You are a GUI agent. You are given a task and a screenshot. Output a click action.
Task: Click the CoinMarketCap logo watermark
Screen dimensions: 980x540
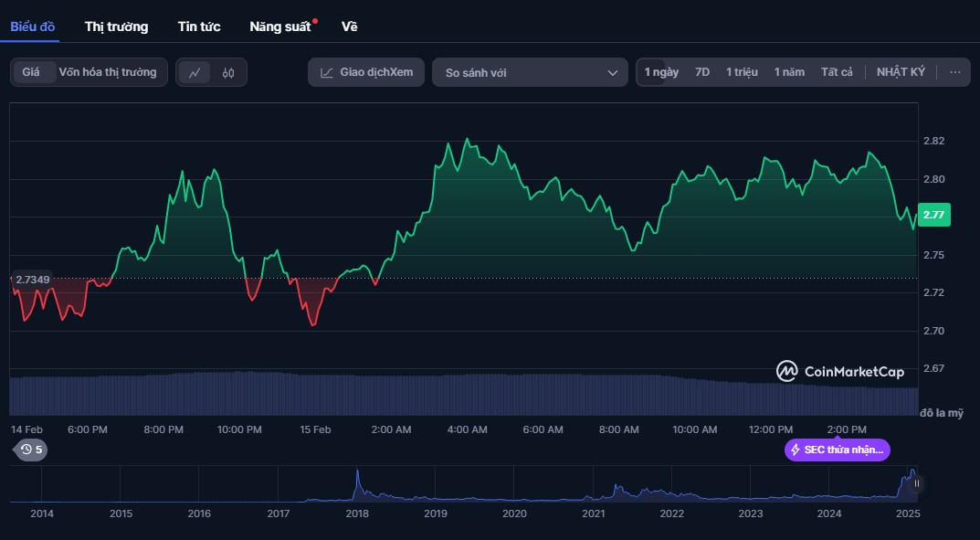pyautogui.click(x=839, y=372)
